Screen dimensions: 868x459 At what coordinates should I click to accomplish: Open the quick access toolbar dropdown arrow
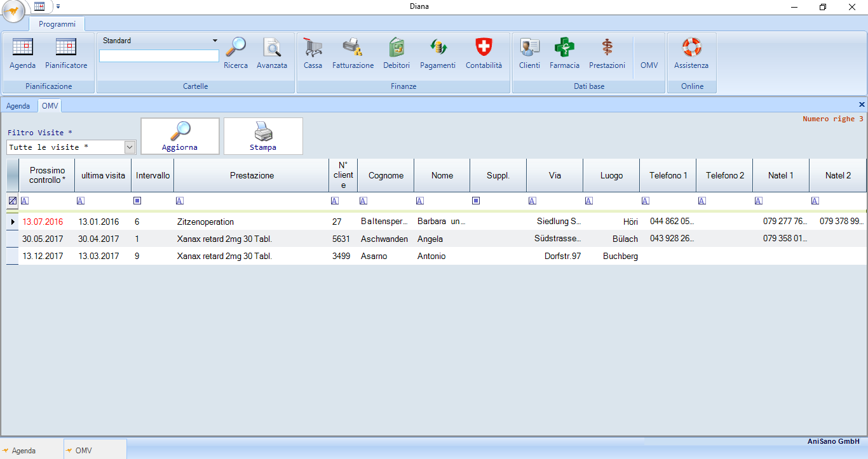(58, 6)
